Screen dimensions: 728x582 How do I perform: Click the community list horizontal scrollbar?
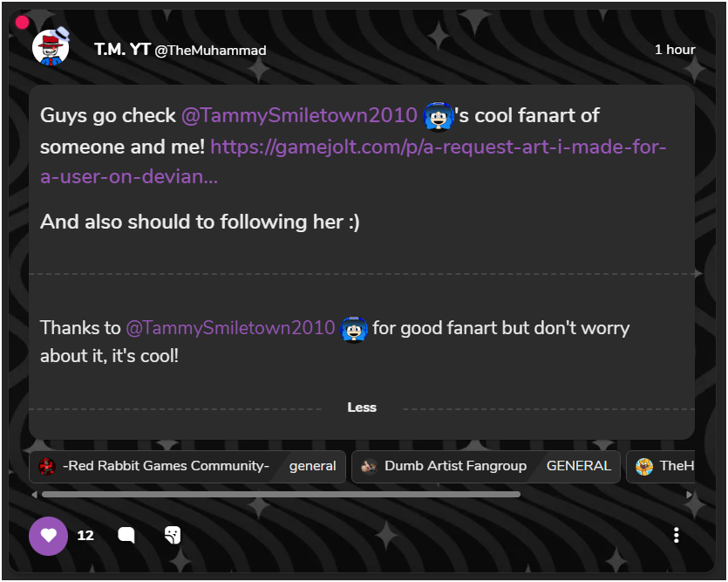pyautogui.click(x=281, y=494)
